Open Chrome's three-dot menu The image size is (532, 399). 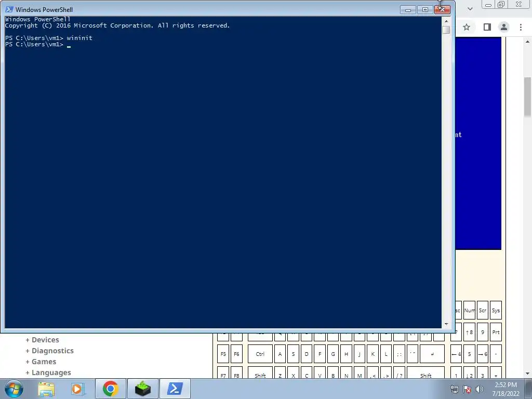point(521,27)
